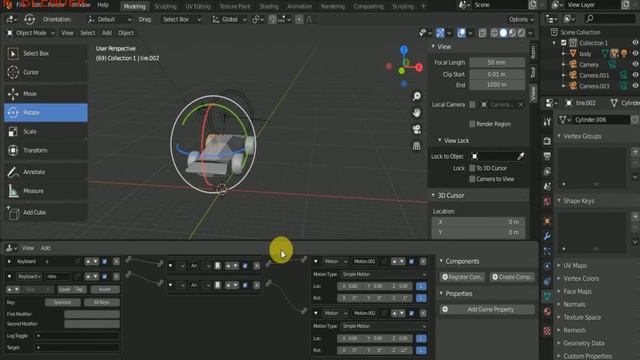Open the Object Mode dropdown
Screen dimensions: 640x360
[31, 33]
